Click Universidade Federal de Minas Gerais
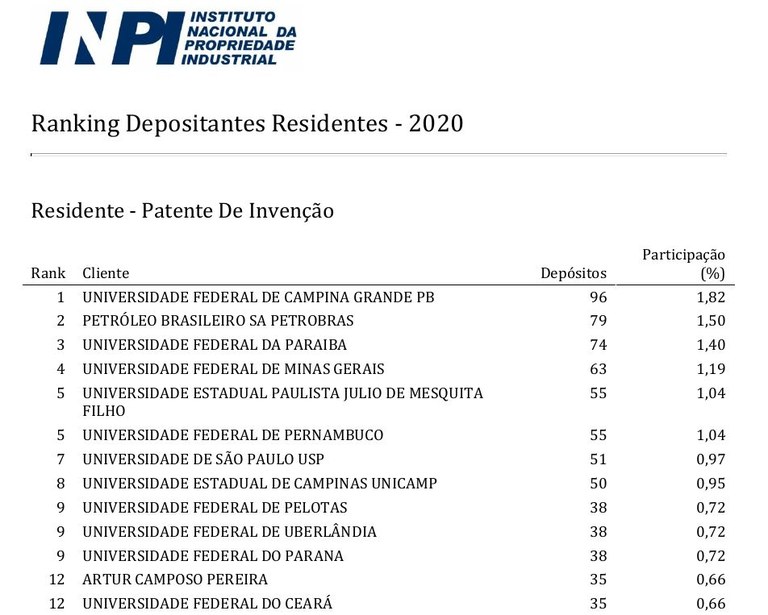Image resolution: width=768 pixels, height=615 pixels. [233, 369]
